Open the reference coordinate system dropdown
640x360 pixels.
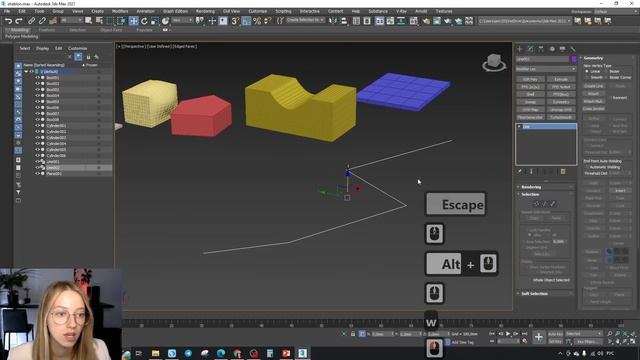(182, 20)
